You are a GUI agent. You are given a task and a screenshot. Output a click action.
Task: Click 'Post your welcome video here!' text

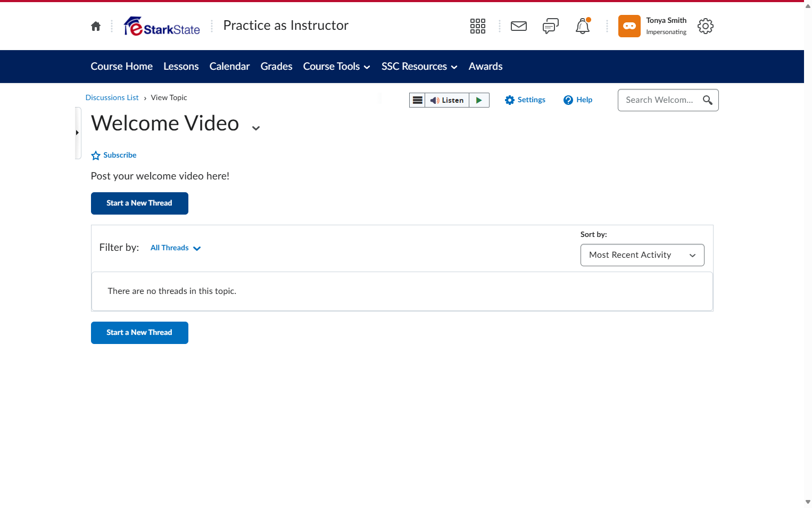pos(160,176)
